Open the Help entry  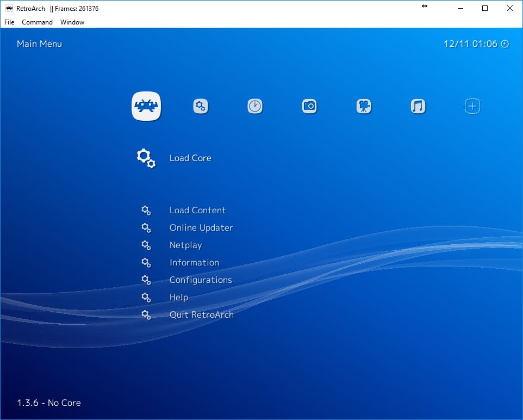179,298
